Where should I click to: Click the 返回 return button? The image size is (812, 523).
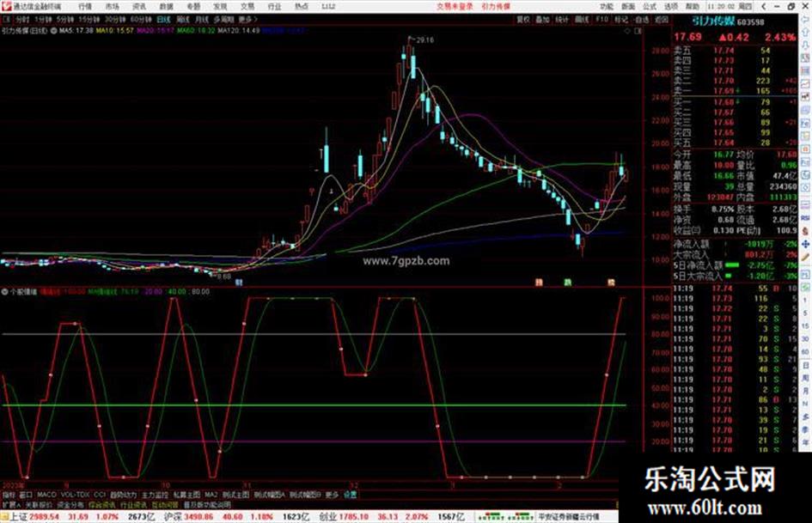(662, 19)
